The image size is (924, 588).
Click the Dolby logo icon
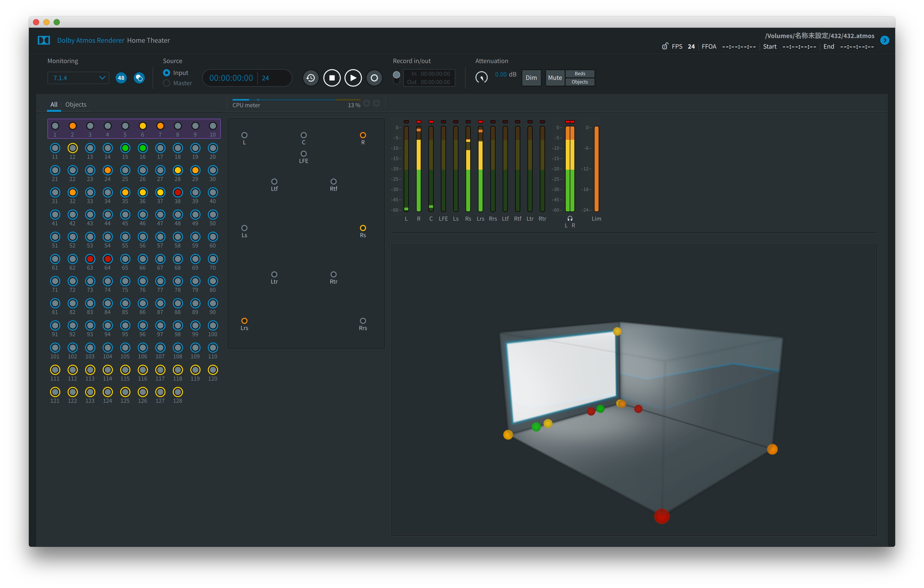[x=44, y=40]
